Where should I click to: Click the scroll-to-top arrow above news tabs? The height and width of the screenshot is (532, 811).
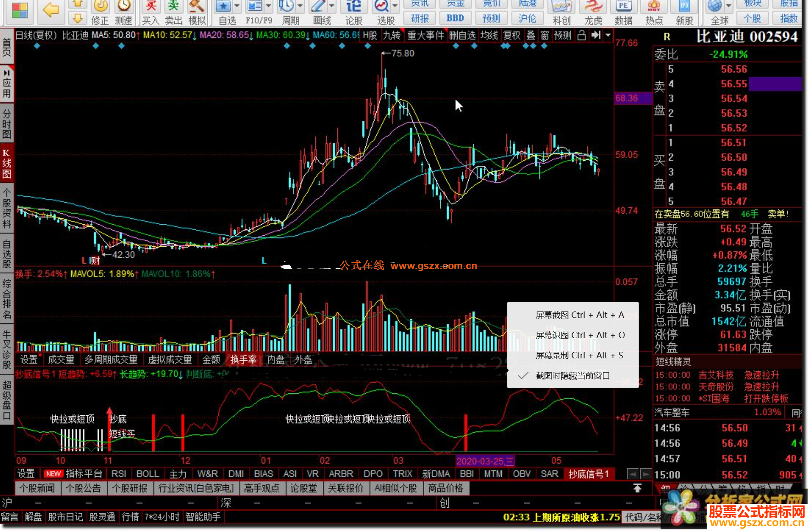click(x=637, y=488)
